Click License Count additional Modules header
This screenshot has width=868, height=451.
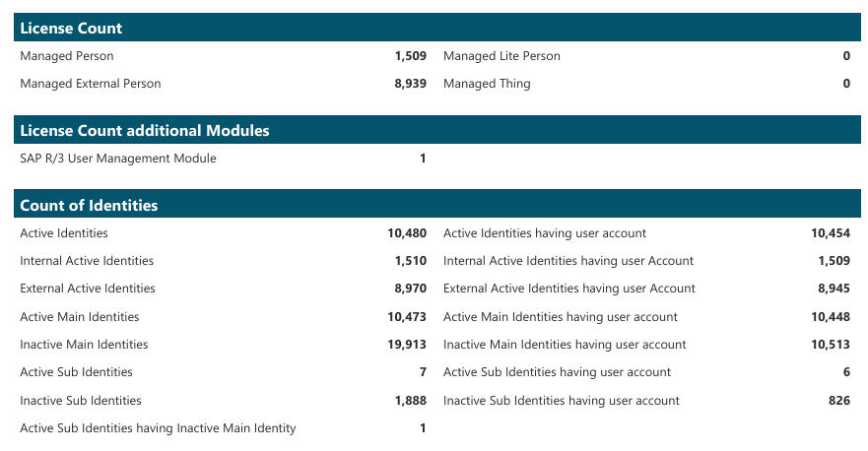(437, 130)
